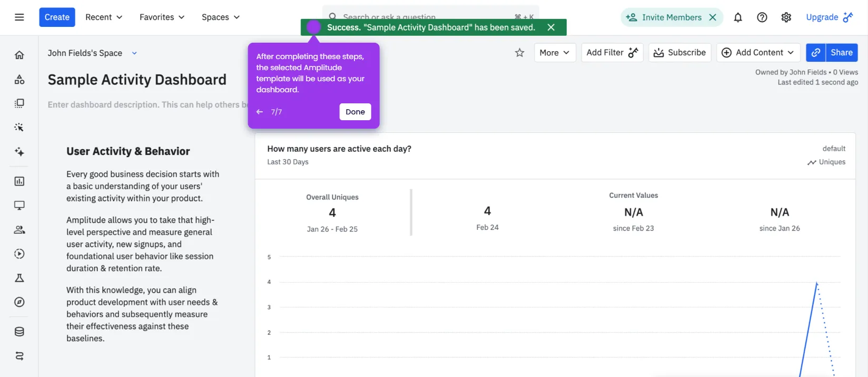
Task: Copy the dashboard link with the link icon
Action: pos(816,53)
